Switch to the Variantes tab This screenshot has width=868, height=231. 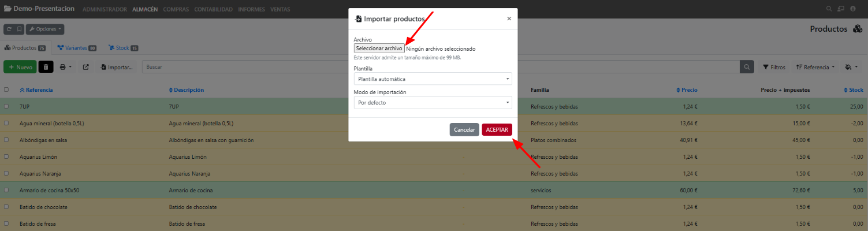point(76,48)
